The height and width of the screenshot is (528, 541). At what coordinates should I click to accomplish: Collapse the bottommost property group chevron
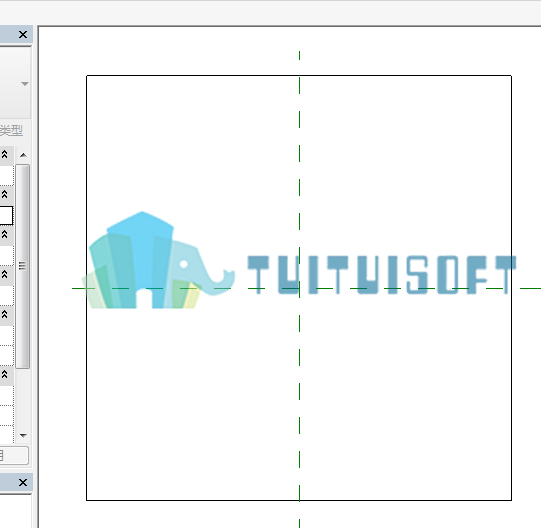(x=4, y=374)
